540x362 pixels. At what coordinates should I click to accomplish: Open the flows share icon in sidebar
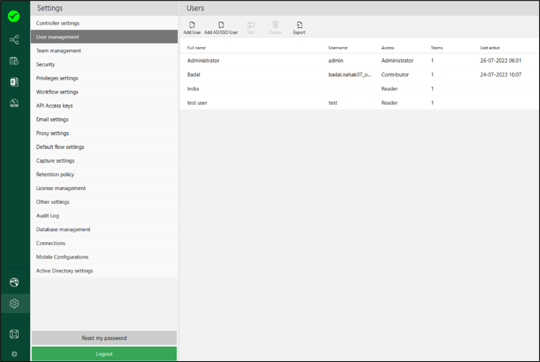(14, 40)
